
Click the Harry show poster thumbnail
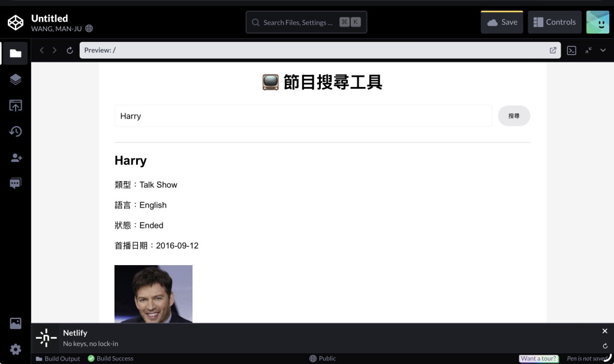[153, 294]
